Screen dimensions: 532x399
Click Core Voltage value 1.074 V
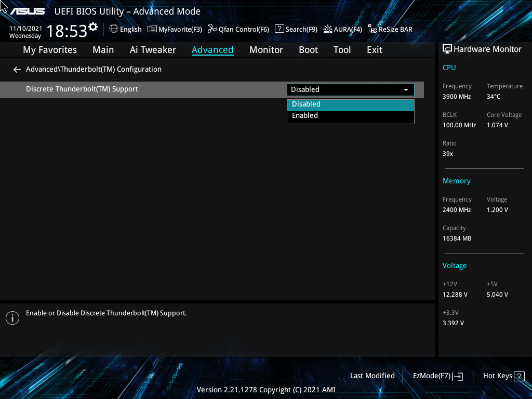point(497,125)
